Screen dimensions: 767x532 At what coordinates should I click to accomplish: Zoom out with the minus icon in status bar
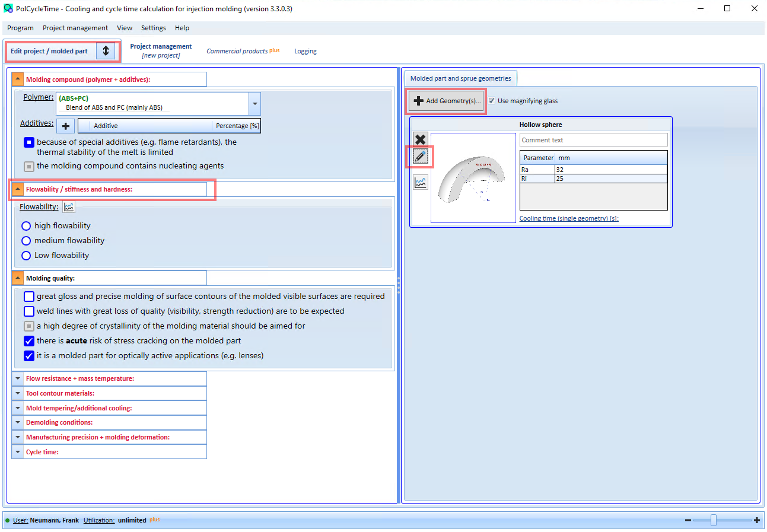tap(688, 520)
